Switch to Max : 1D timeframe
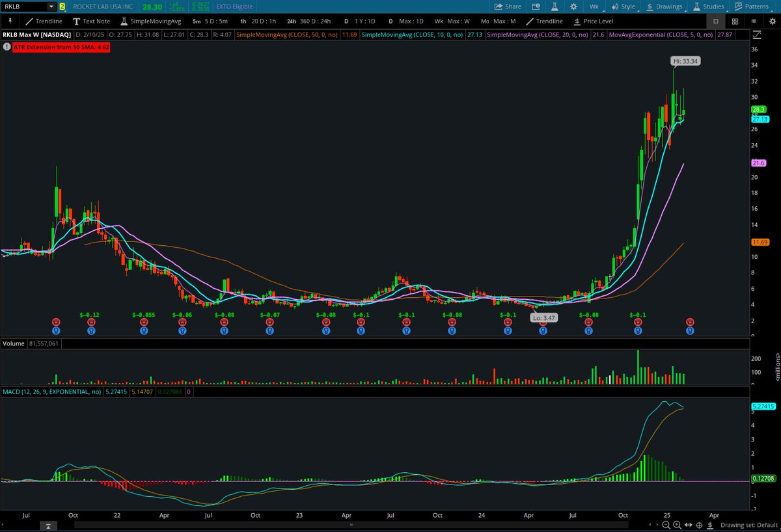Screen dimensions: 781x532 click(x=406, y=21)
